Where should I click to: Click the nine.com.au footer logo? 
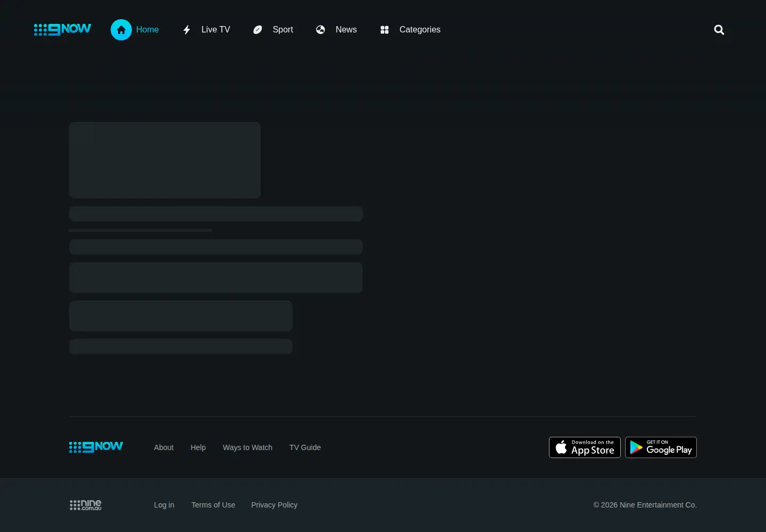point(86,505)
